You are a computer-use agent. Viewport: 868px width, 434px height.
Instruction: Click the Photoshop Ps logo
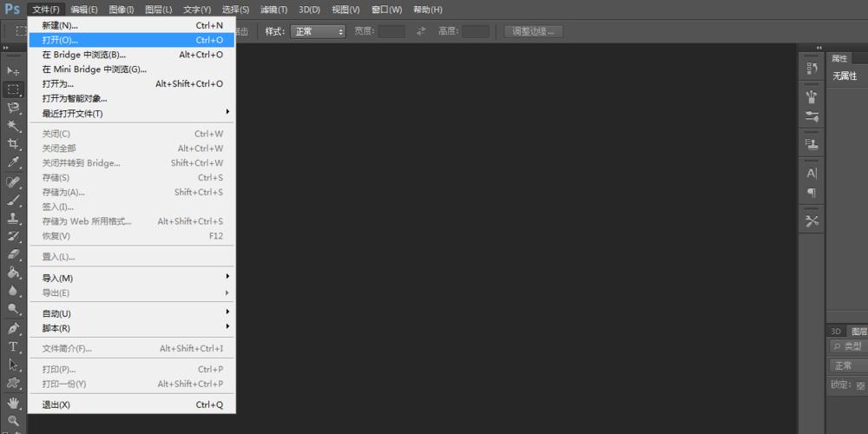[12, 9]
